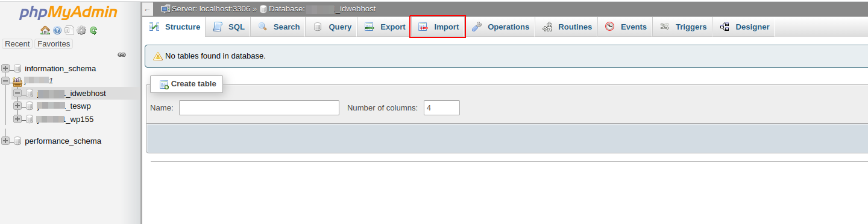Click the green reload navigation icon
This screenshot has height=224, width=868.
click(93, 30)
